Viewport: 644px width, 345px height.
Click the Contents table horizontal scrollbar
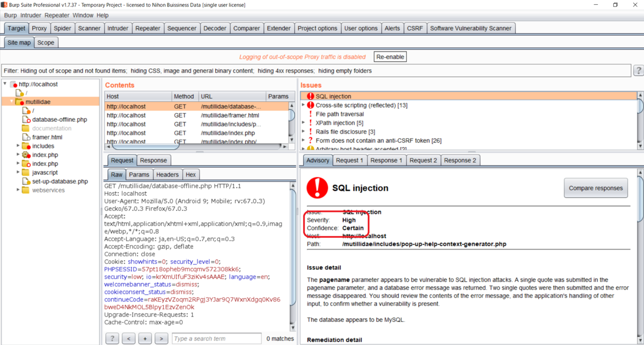point(146,146)
